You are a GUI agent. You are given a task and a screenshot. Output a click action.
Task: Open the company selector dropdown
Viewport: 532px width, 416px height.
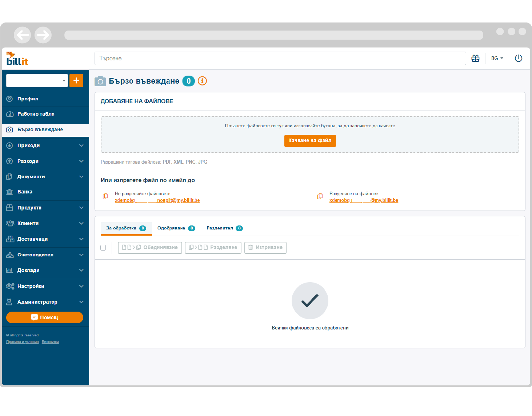[x=37, y=80]
